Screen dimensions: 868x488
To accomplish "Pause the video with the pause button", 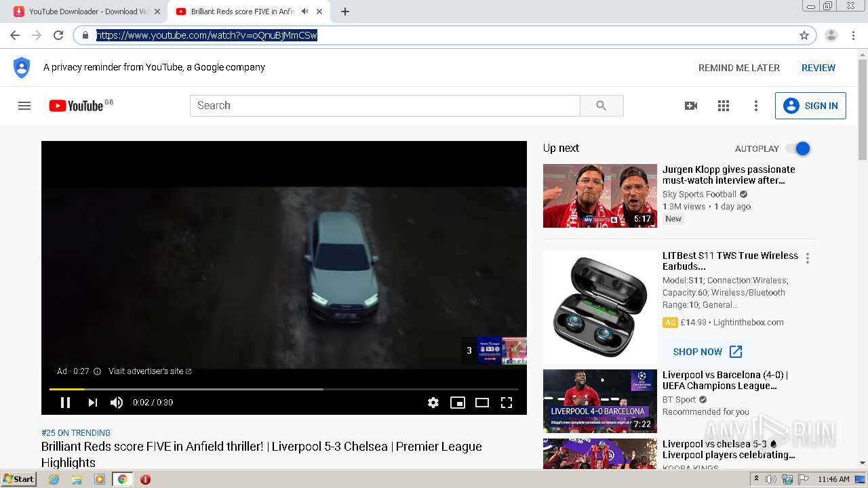I will click(x=66, y=403).
